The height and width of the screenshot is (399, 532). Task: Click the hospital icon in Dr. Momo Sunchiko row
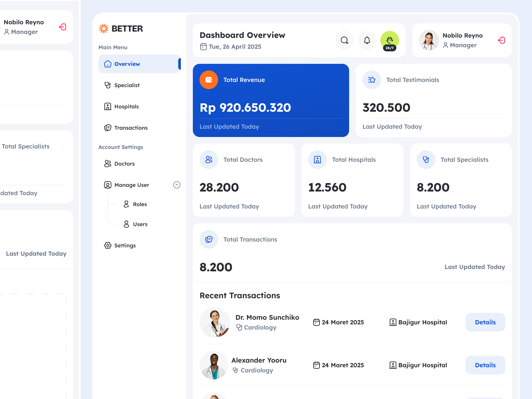click(x=393, y=322)
